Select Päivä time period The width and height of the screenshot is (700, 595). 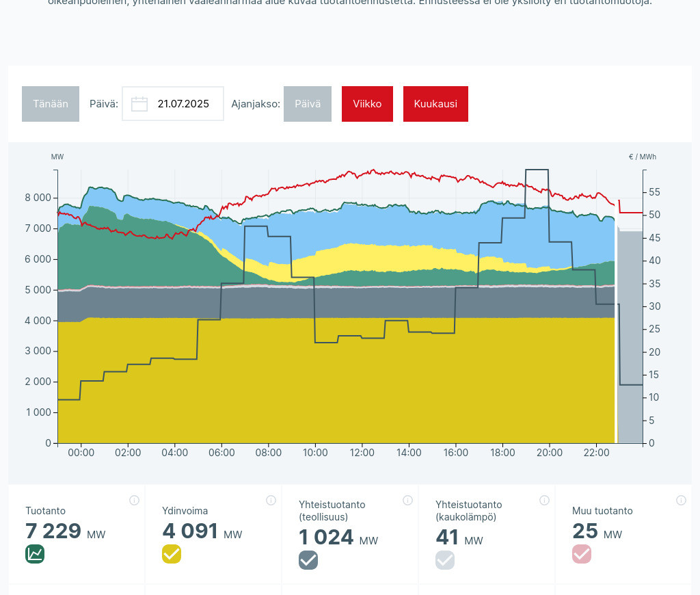pyautogui.click(x=308, y=104)
